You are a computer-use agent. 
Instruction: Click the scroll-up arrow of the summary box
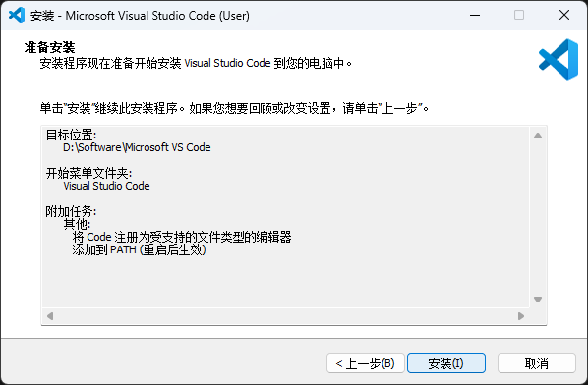(538, 136)
